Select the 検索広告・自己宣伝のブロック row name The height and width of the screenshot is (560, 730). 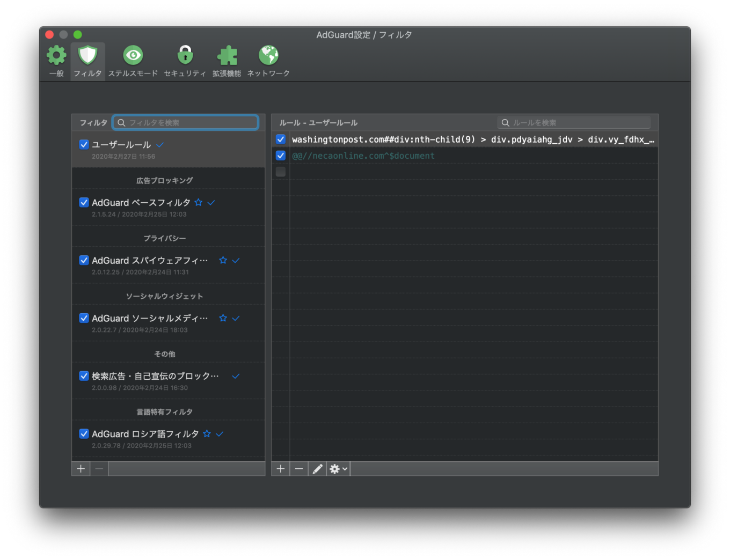[155, 376]
